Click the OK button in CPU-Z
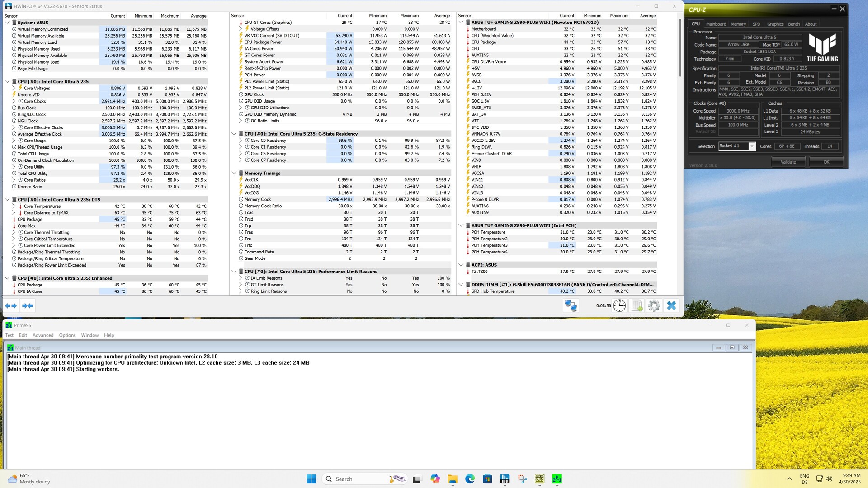Screen dimensions: 868x488 pos(826,162)
